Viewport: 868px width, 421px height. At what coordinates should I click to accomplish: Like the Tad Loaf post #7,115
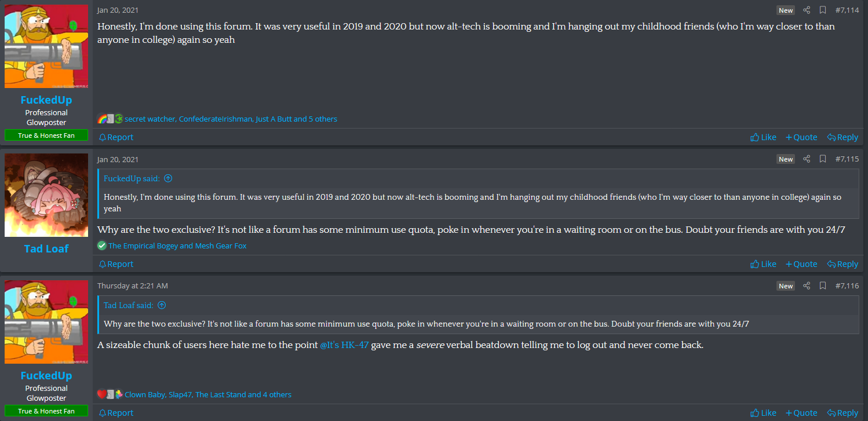pos(763,264)
